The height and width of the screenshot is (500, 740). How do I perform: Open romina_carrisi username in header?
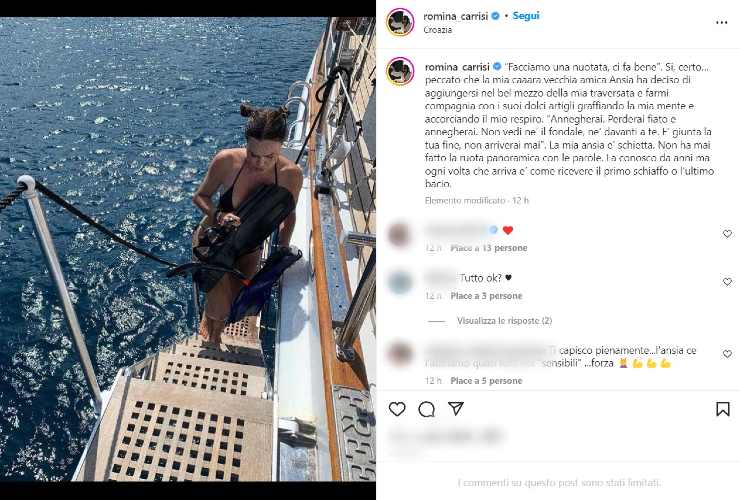pyautogui.click(x=455, y=16)
